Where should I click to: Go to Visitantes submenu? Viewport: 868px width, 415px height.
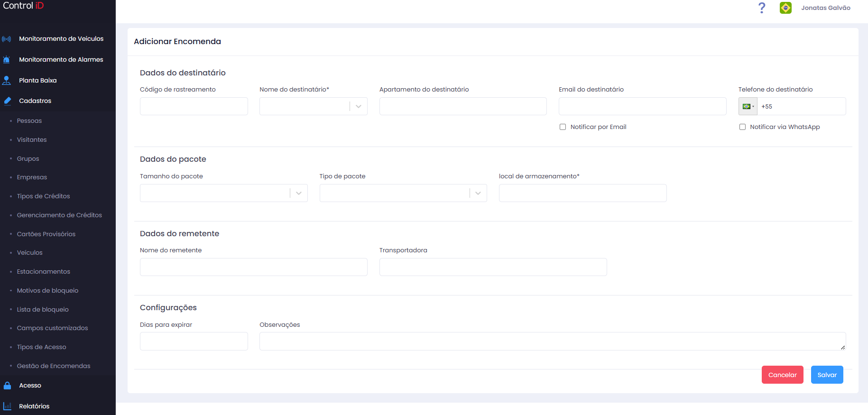pos(32,140)
